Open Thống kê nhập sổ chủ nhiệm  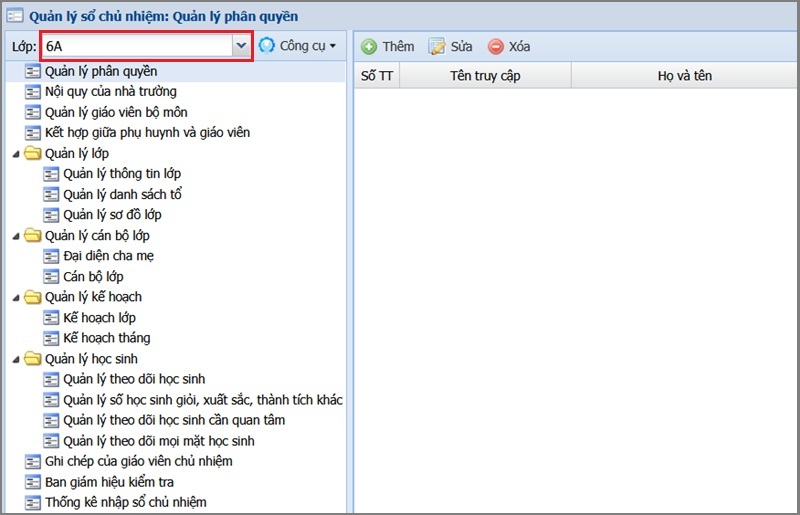[x=126, y=502]
